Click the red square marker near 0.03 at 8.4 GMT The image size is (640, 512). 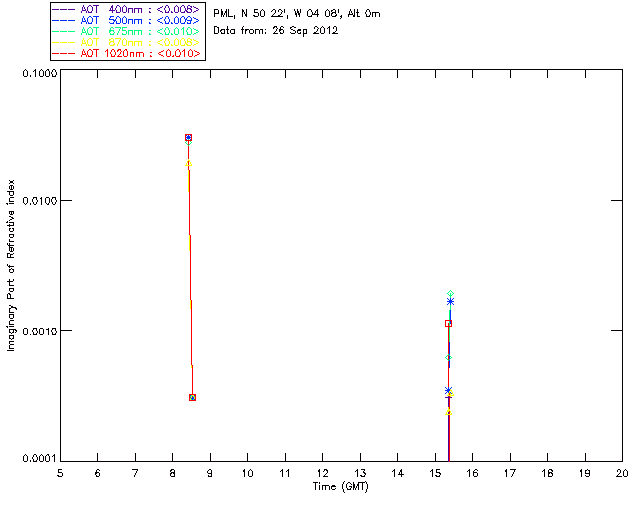[188, 138]
